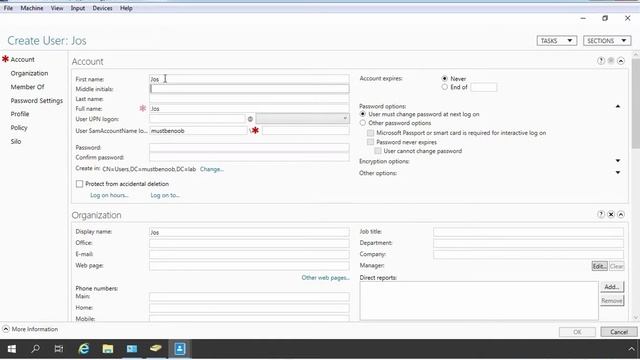Open the View menu

57,8
